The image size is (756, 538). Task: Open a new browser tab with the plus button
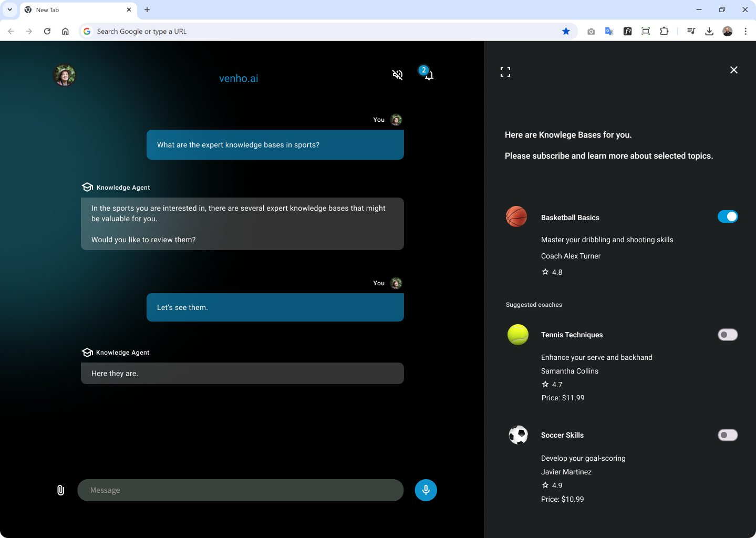[x=147, y=9]
